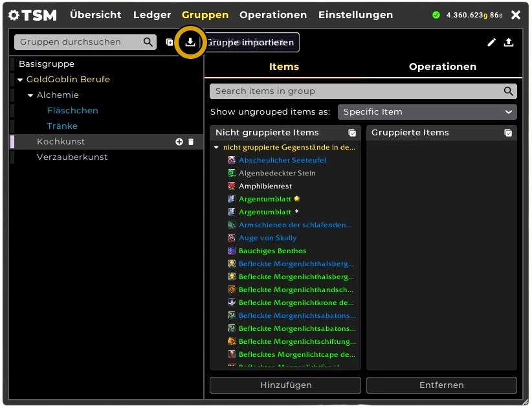Select Bauchiges Benthos item
The width and height of the screenshot is (532, 408).
(272, 251)
